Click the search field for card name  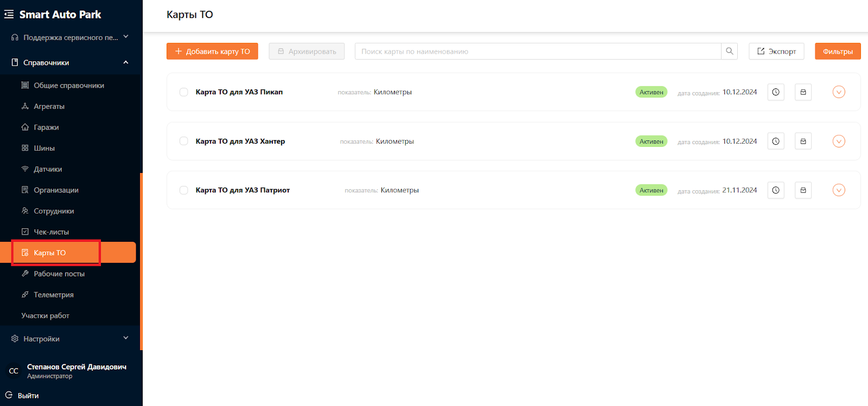click(537, 51)
